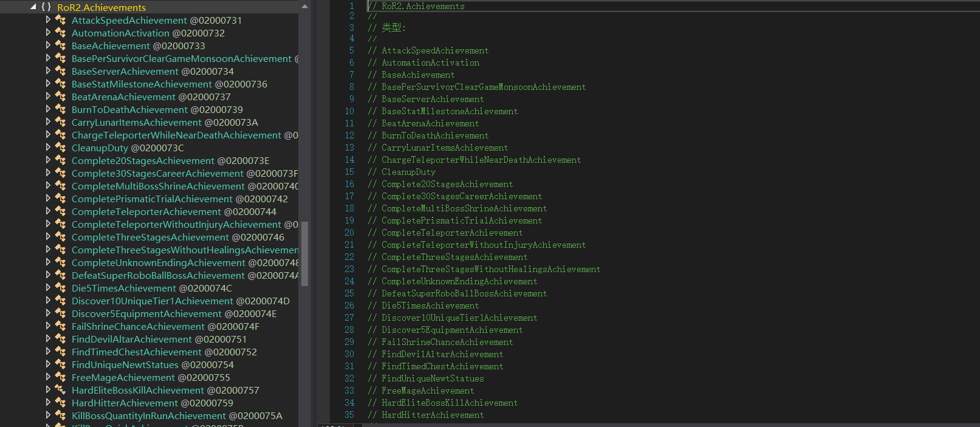Expand the CompleteMultiBossShrineAchievement node
980x427 pixels.
(x=48, y=185)
